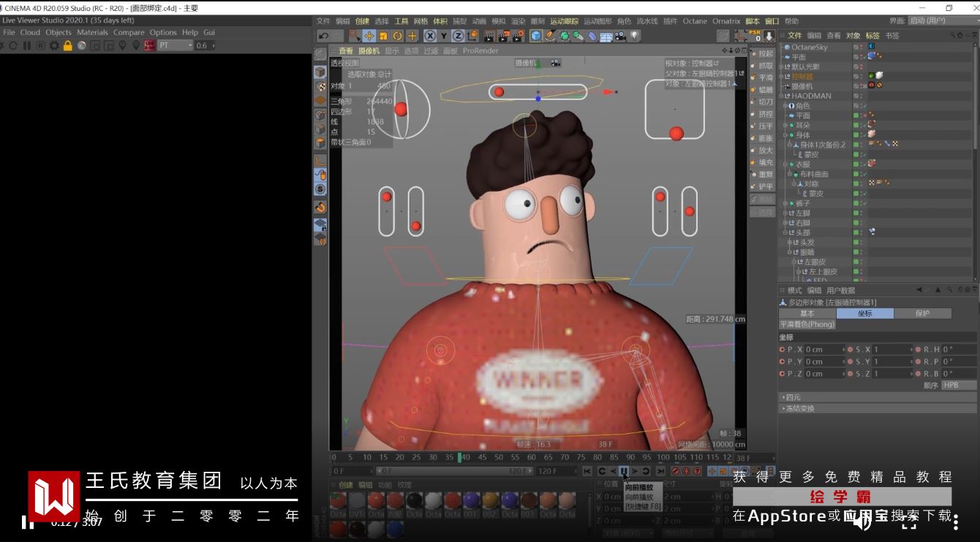Click the pause/play forward button in timeline
Viewport: 980px width, 542px height.
[x=624, y=472]
